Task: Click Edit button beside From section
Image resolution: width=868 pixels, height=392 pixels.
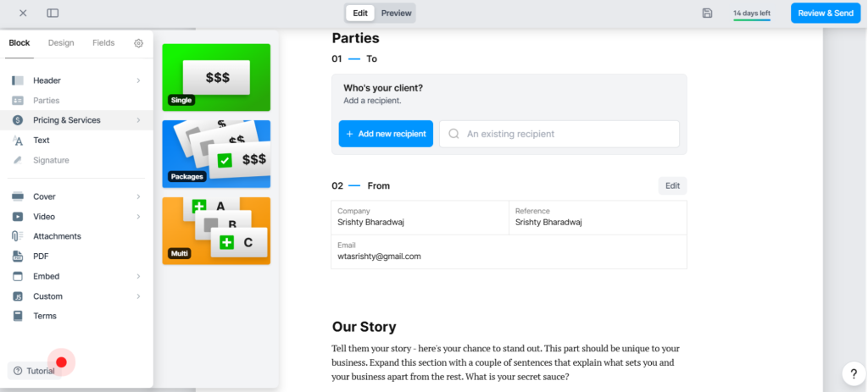Action: coord(672,185)
